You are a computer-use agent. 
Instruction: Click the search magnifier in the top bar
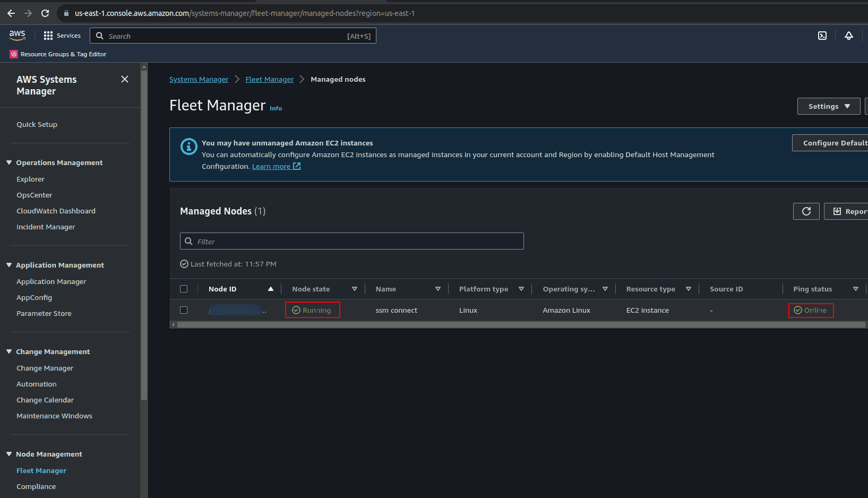100,36
